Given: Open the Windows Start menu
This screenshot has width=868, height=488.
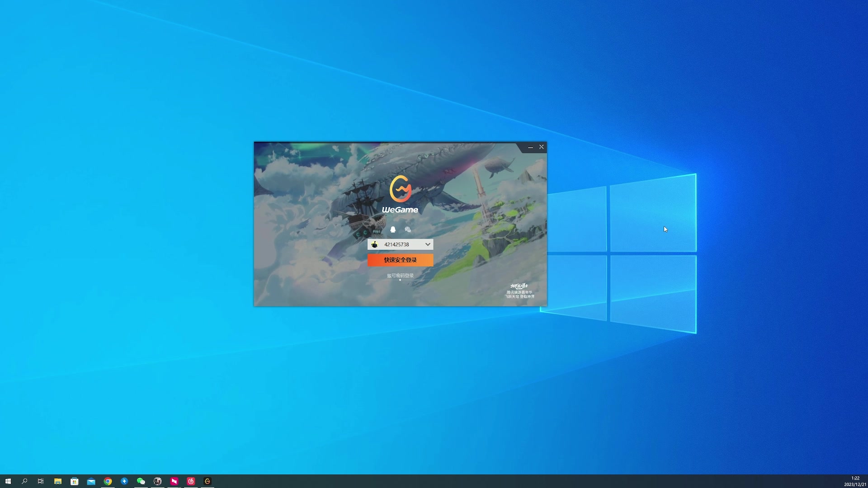Looking at the screenshot, I should tap(8, 481).
